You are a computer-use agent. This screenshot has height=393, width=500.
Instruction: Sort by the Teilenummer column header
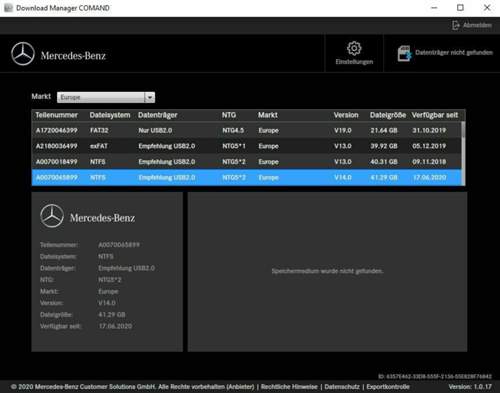57,115
